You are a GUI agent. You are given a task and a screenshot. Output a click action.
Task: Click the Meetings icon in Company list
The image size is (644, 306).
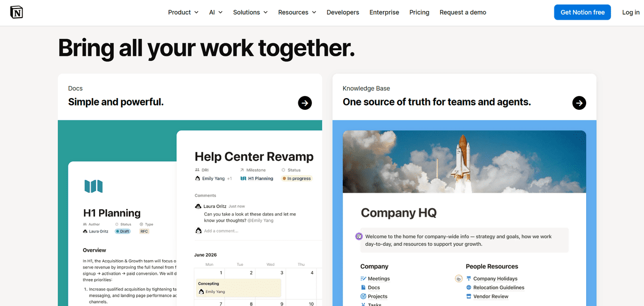[363, 278]
